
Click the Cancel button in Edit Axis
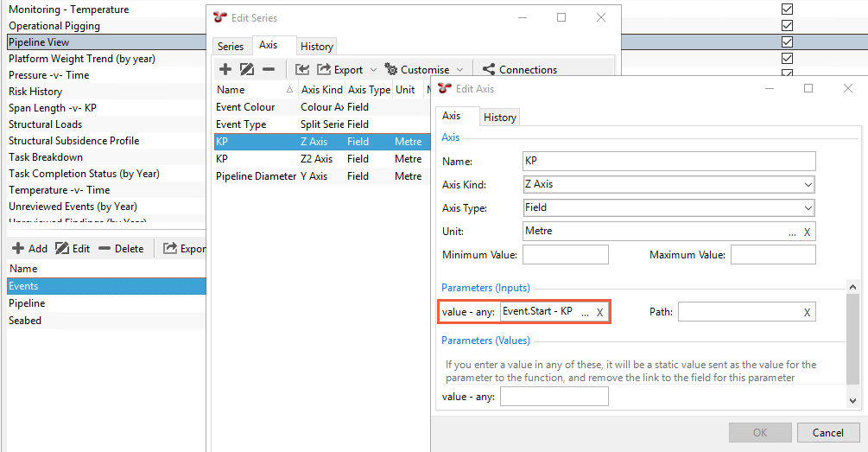point(828,433)
